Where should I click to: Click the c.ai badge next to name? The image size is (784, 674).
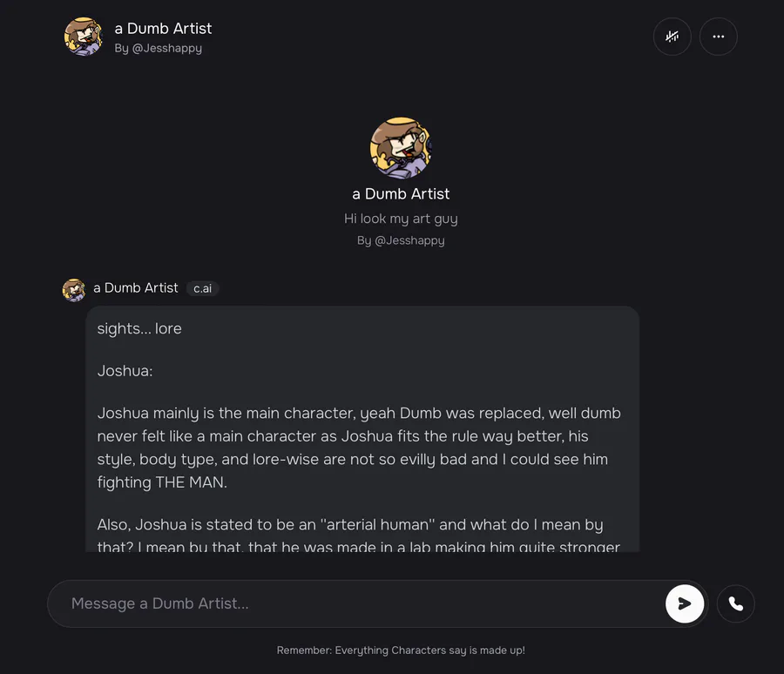pos(203,288)
